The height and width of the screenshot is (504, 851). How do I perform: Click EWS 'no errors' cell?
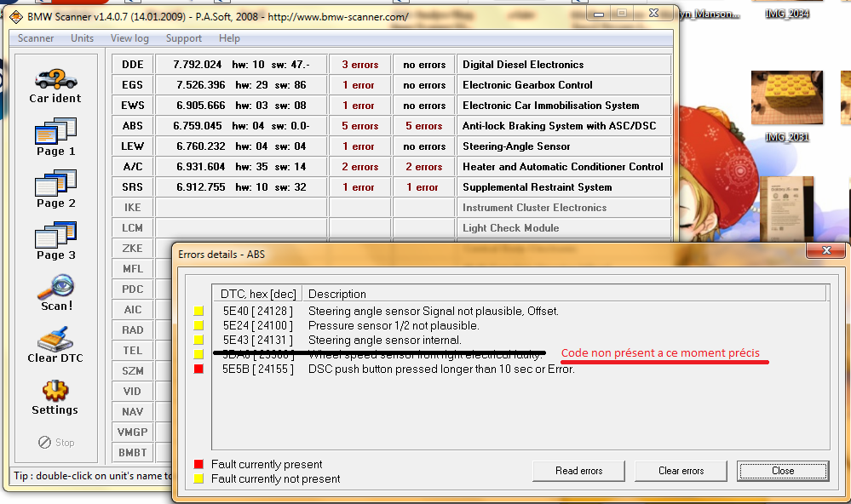424,106
